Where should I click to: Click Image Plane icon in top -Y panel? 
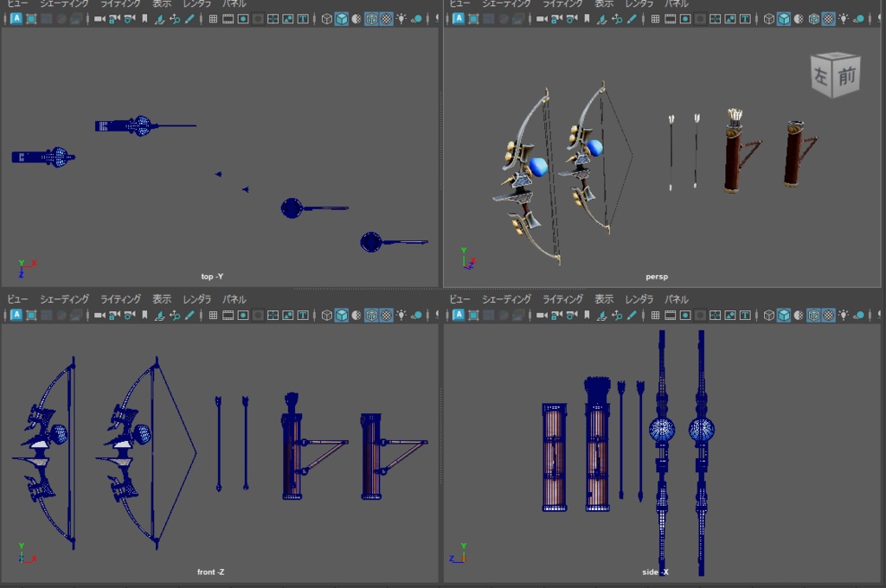pos(160,19)
